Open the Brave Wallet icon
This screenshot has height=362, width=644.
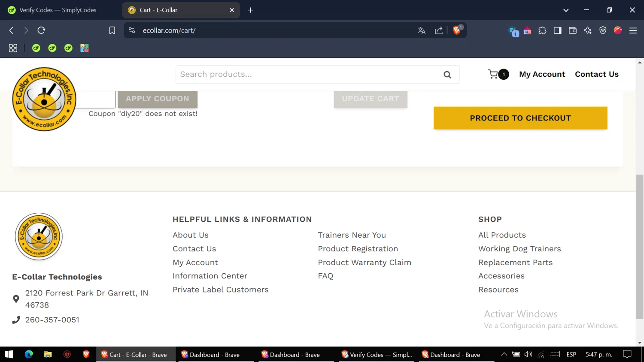pos(572,30)
